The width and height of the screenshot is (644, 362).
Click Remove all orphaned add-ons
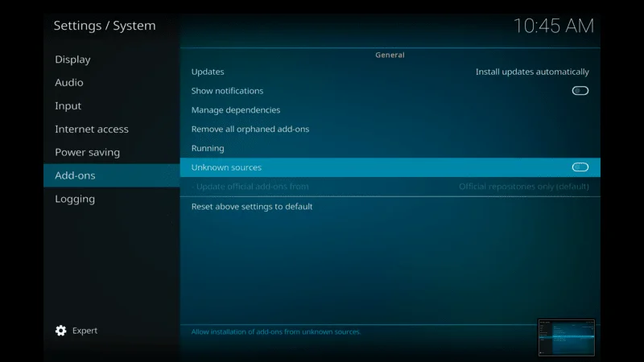point(390,129)
